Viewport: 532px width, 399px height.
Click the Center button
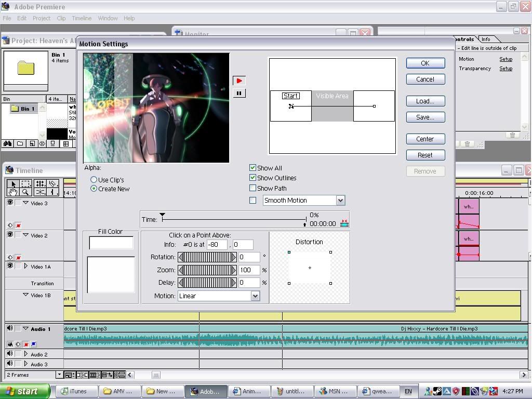coord(425,139)
